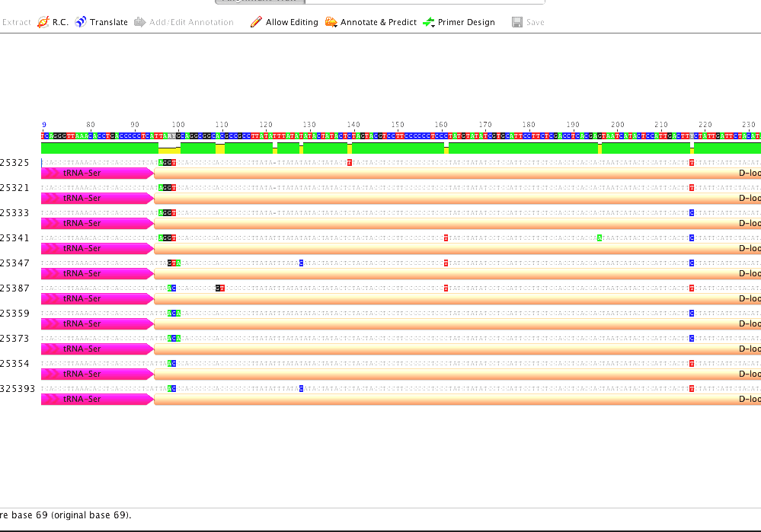
Task: Click the search field beside the tab
Action: pyautogui.click(x=427, y=2)
